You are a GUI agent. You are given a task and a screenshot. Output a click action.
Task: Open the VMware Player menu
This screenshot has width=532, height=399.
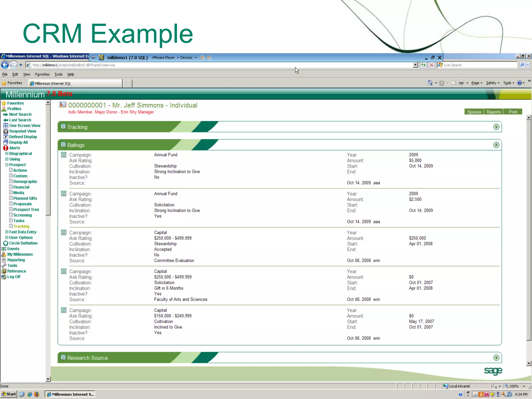tap(165, 57)
